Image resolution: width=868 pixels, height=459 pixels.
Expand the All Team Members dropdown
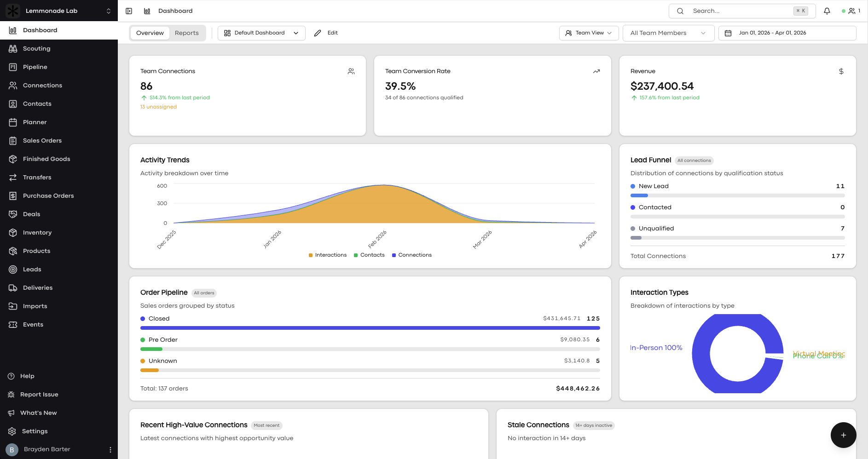(668, 33)
